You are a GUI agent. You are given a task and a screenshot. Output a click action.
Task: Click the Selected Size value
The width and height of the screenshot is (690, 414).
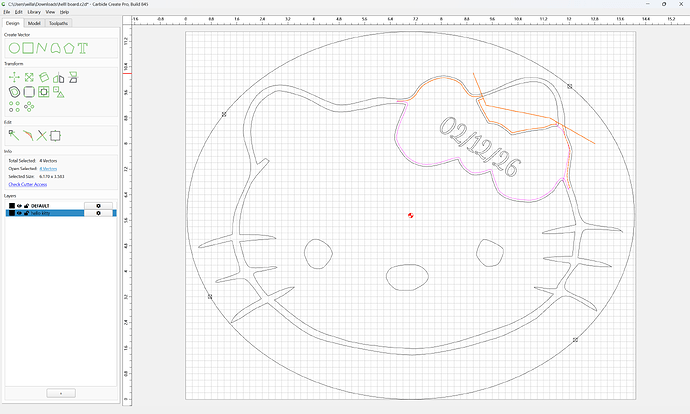pos(51,176)
